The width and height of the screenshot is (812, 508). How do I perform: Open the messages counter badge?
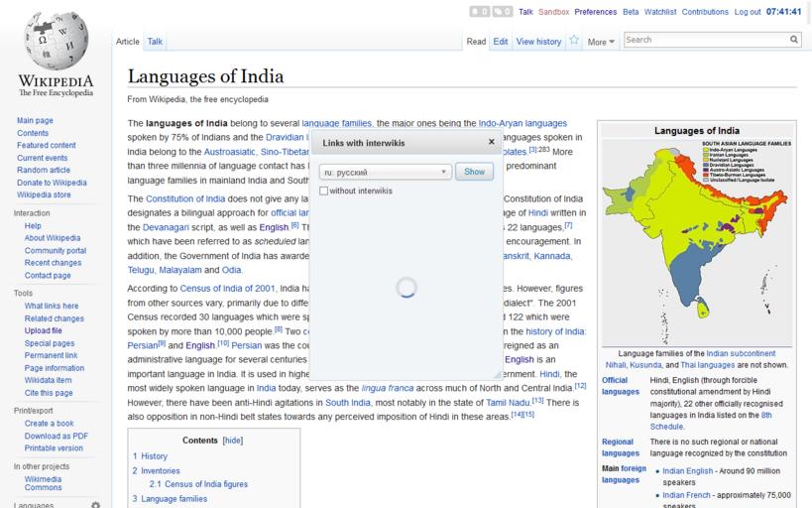502,12
